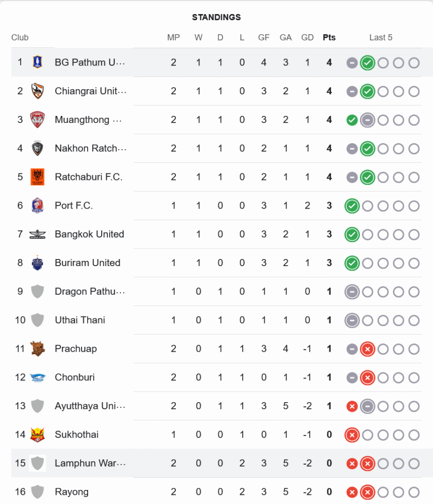Click Uthai Thani's latest draw indicator
This screenshot has width=433, height=504.
[x=352, y=321]
